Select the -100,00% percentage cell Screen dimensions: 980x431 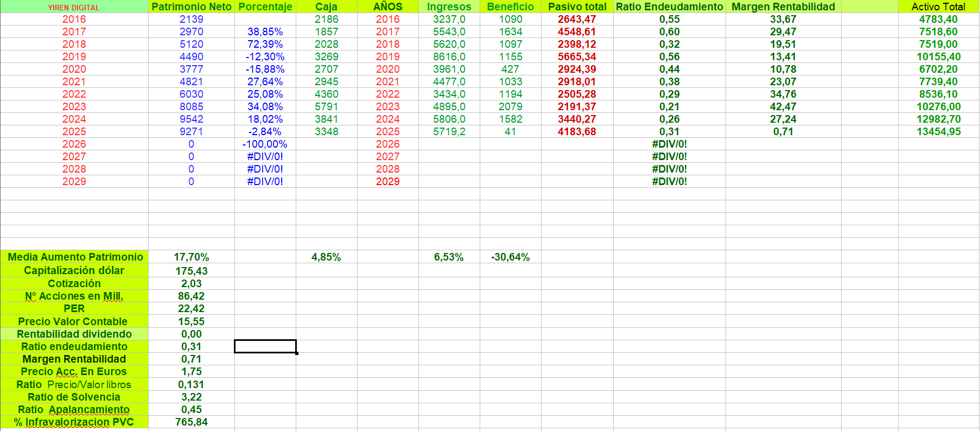pos(265,144)
